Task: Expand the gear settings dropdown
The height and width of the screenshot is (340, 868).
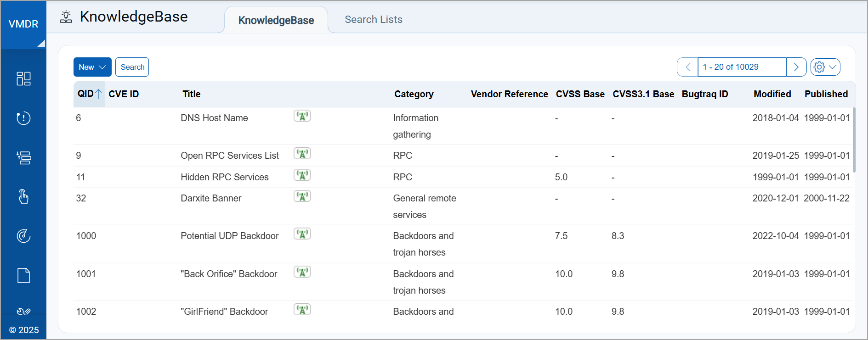Action: tap(825, 67)
